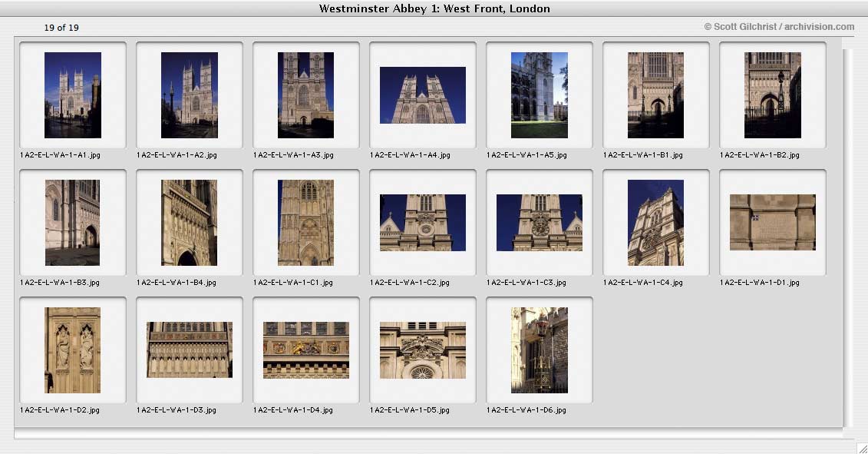868x454 pixels.
Task: Click the window resize grip corner
Action: click(x=862, y=448)
